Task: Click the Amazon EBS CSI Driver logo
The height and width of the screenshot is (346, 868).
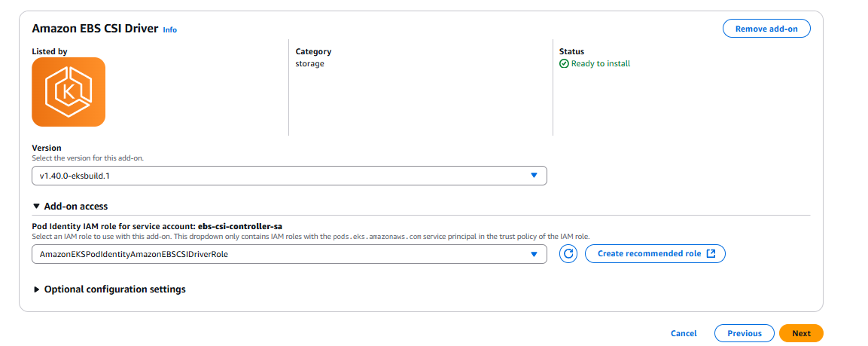Action: [x=69, y=92]
